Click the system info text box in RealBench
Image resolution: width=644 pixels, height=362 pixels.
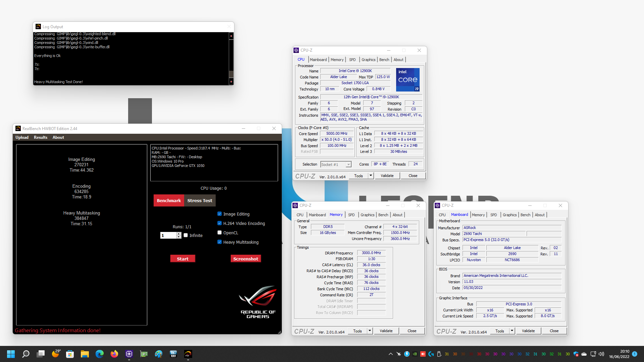point(214,163)
